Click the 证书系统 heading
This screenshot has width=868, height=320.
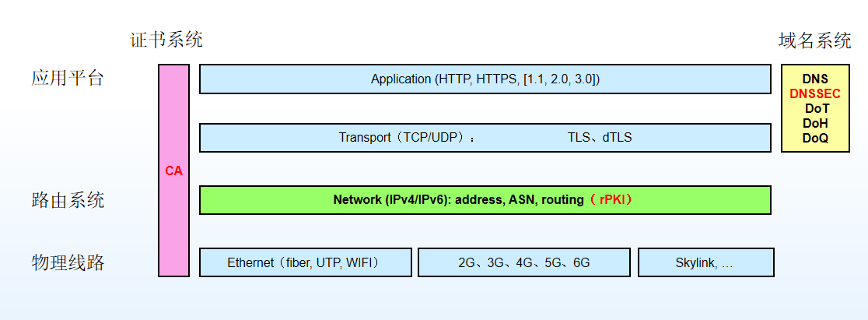pyautogui.click(x=166, y=40)
